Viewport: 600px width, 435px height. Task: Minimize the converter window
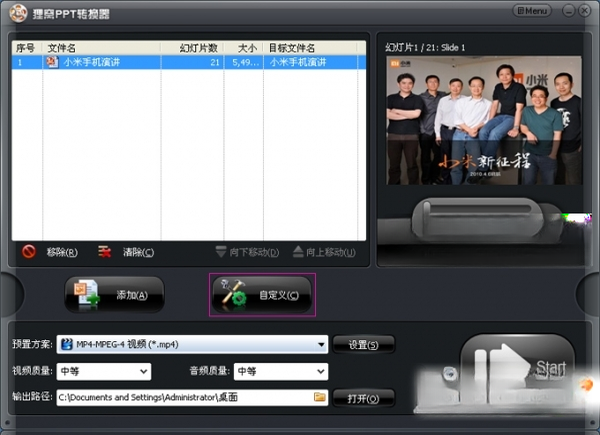[x=569, y=11]
